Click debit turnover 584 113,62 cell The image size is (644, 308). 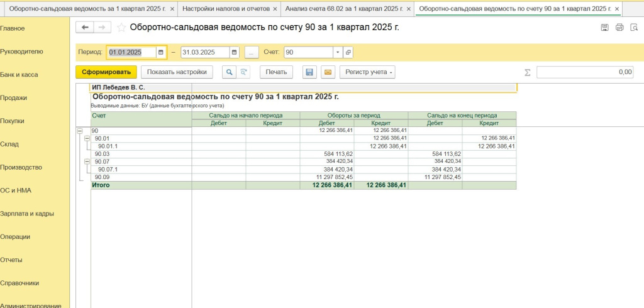pyautogui.click(x=327, y=154)
